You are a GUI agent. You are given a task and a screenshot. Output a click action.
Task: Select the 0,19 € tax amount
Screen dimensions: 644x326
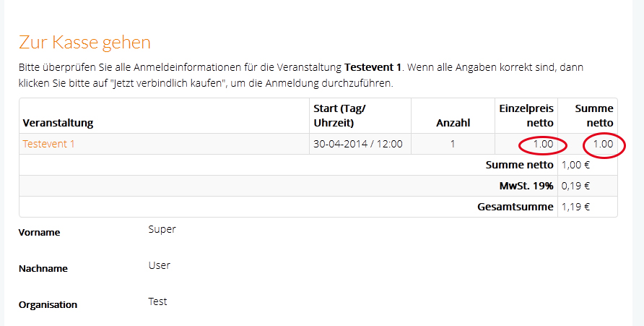click(575, 186)
